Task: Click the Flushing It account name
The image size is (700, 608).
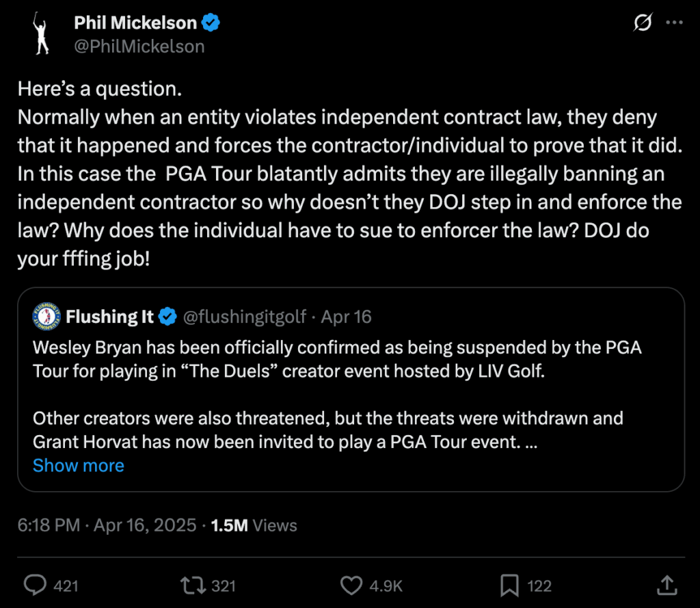Action: [110, 317]
